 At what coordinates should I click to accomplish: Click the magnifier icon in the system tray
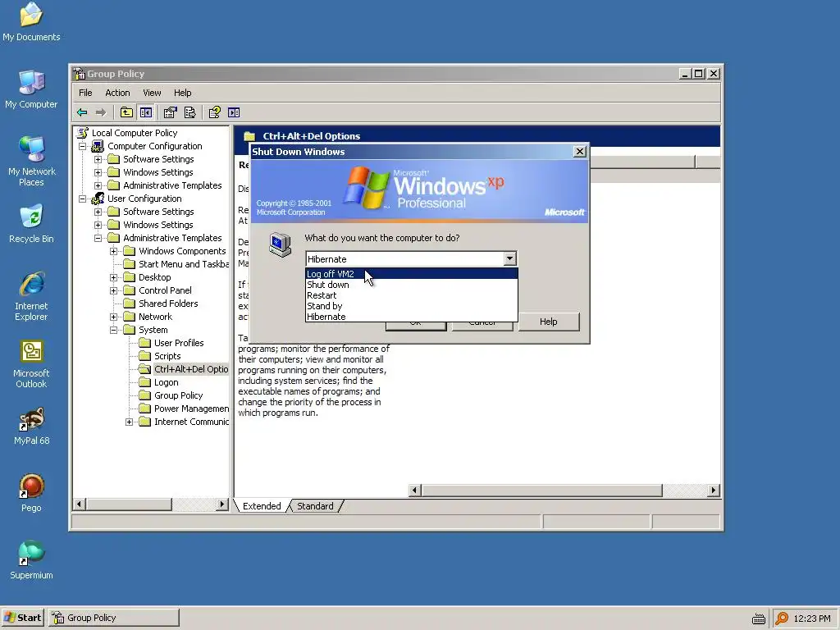click(782, 619)
